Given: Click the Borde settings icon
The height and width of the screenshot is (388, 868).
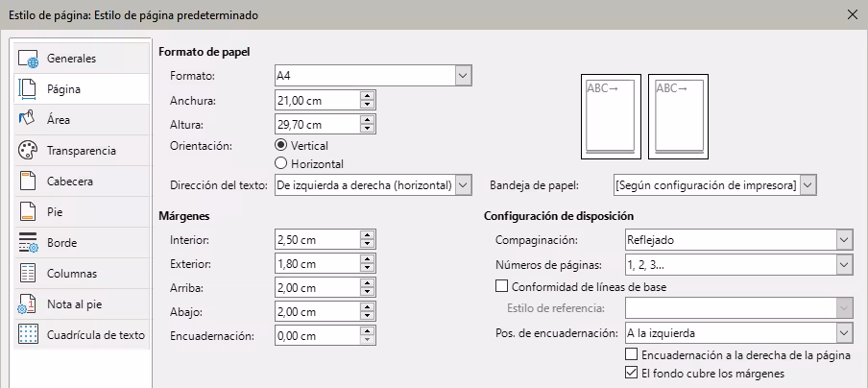Looking at the screenshot, I should point(27,243).
